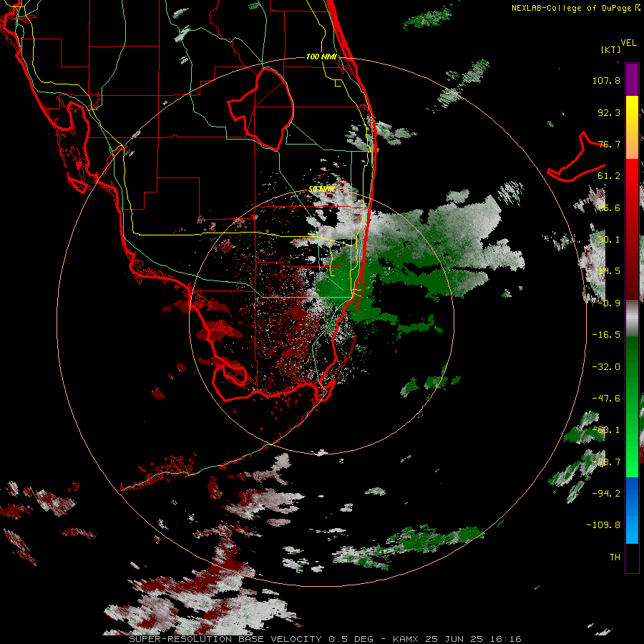
Task: Select the -109.8 velocity scale label
Action: [x=603, y=525]
